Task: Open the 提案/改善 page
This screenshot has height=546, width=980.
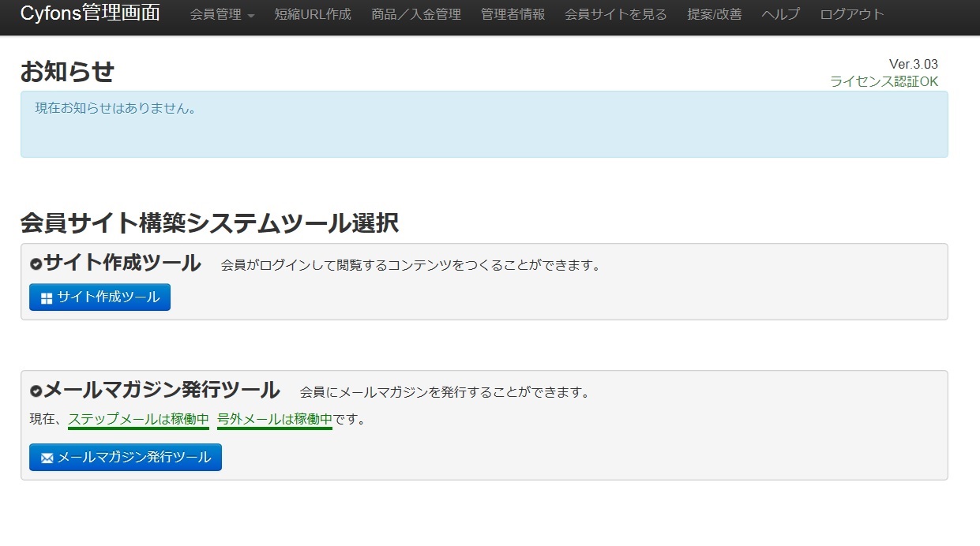Action: pos(715,14)
